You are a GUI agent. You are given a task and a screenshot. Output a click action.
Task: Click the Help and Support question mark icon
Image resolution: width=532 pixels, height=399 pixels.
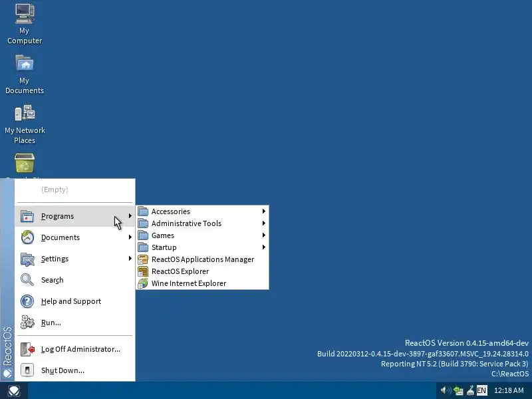(x=27, y=301)
